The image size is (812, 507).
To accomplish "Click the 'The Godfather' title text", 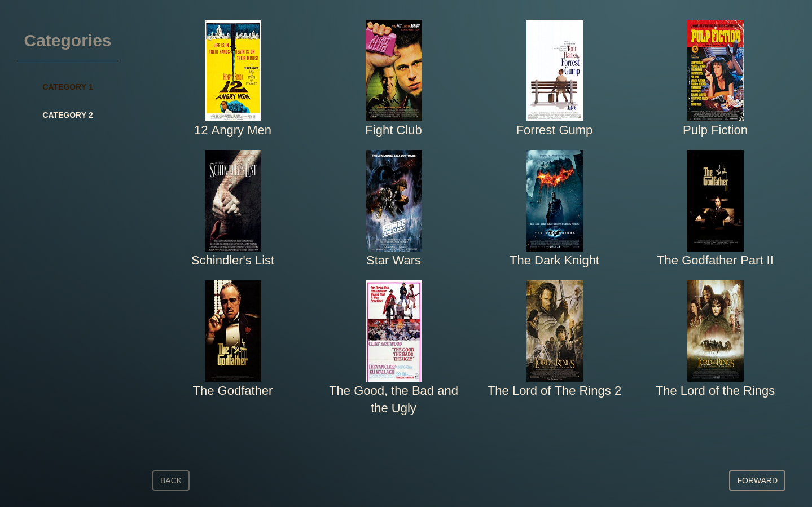I will (232, 391).
